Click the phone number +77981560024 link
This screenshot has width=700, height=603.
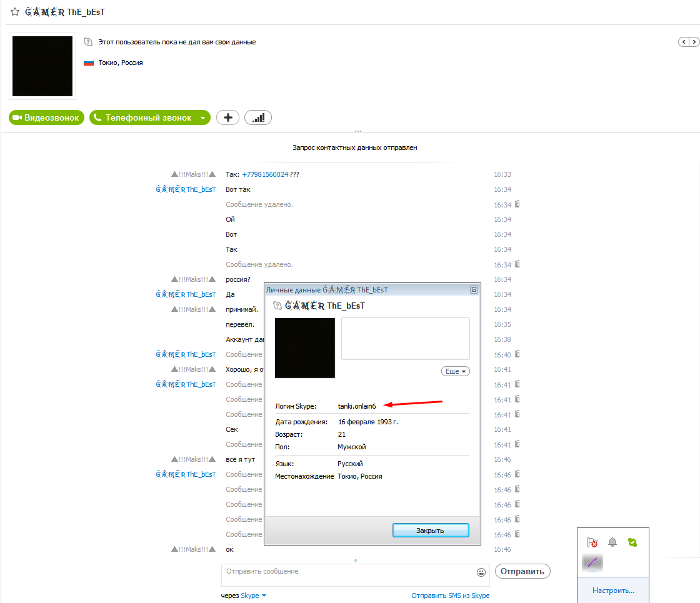(x=265, y=174)
